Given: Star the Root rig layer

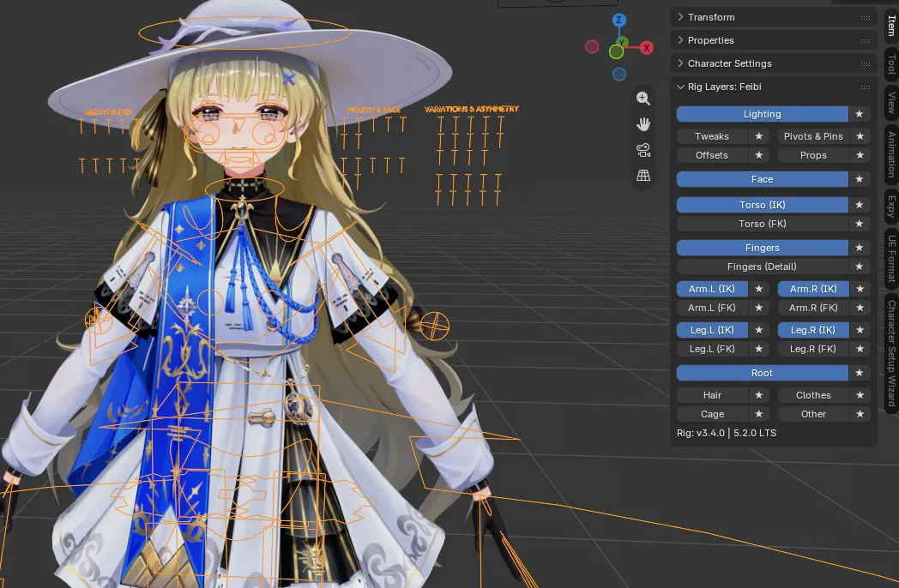Looking at the screenshot, I should coord(860,373).
